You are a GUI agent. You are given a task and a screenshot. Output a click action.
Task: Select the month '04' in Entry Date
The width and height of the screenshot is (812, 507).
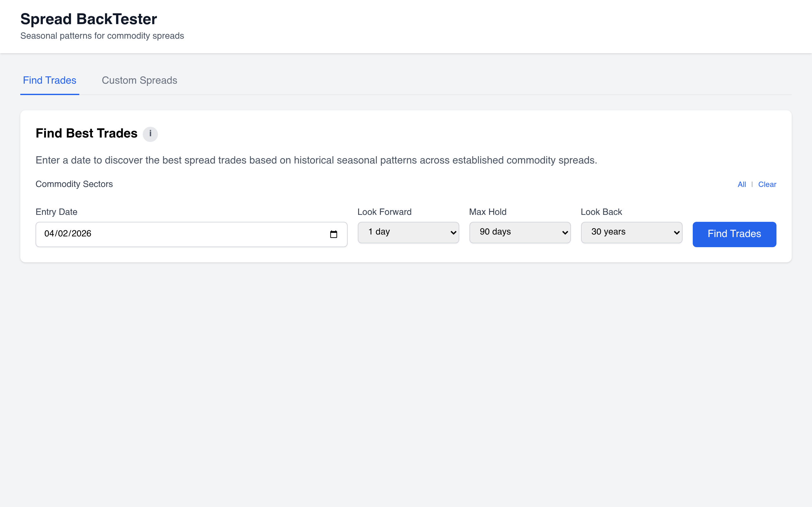pos(49,234)
